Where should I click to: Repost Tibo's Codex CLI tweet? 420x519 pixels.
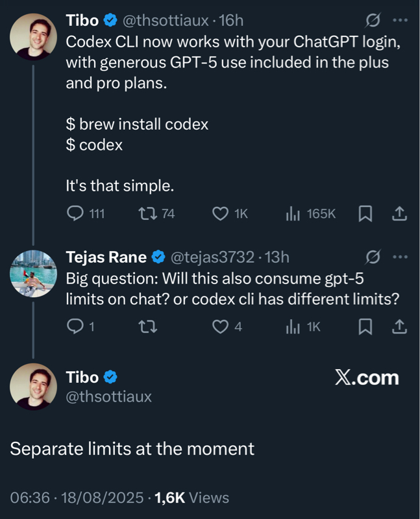147,213
